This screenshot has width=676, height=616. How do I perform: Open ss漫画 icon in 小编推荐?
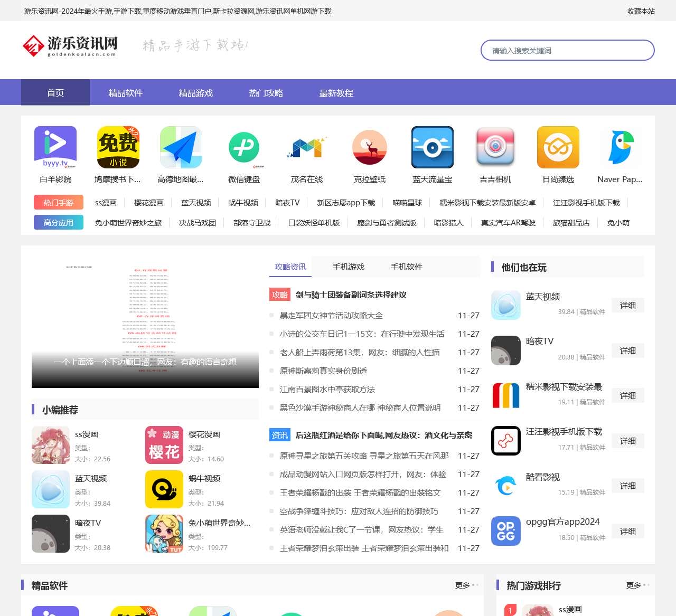[x=51, y=445]
